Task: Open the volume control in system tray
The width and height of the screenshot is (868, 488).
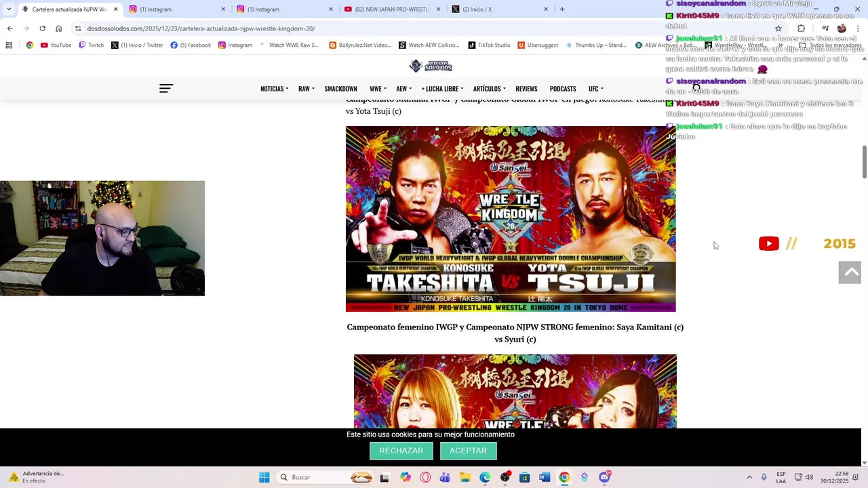Action: point(809,477)
